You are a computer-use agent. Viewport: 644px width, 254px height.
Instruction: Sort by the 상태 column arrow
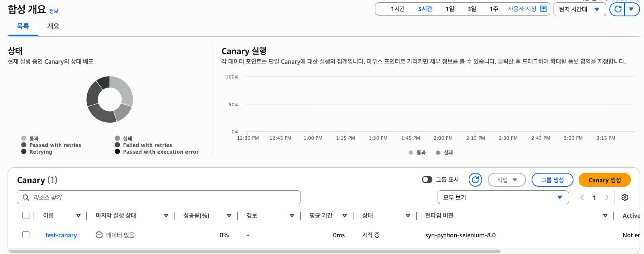point(408,216)
